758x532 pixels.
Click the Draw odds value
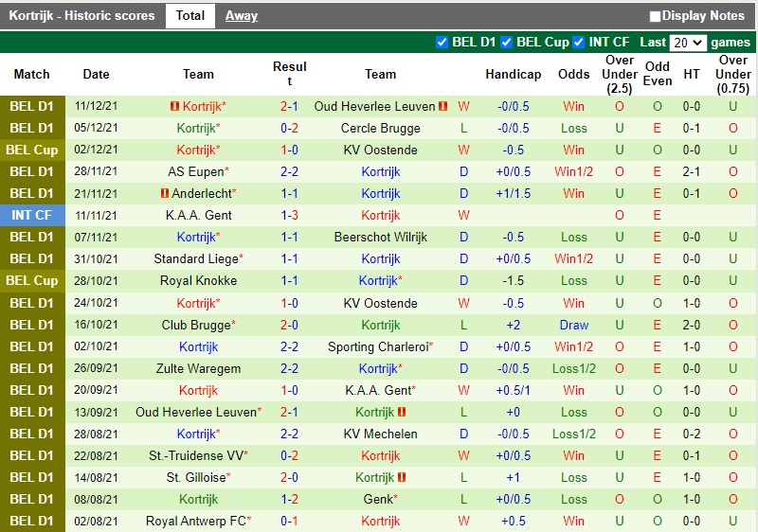[x=574, y=325]
